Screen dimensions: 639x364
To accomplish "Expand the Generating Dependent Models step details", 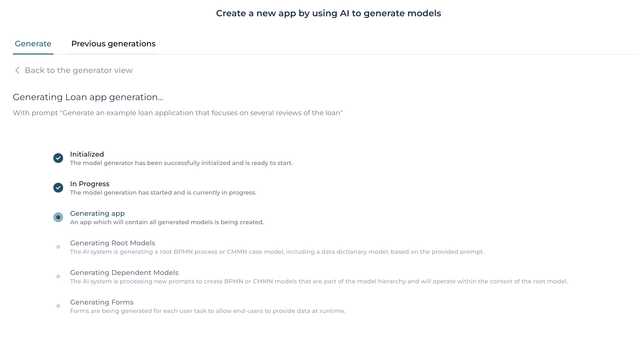I will click(124, 273).
